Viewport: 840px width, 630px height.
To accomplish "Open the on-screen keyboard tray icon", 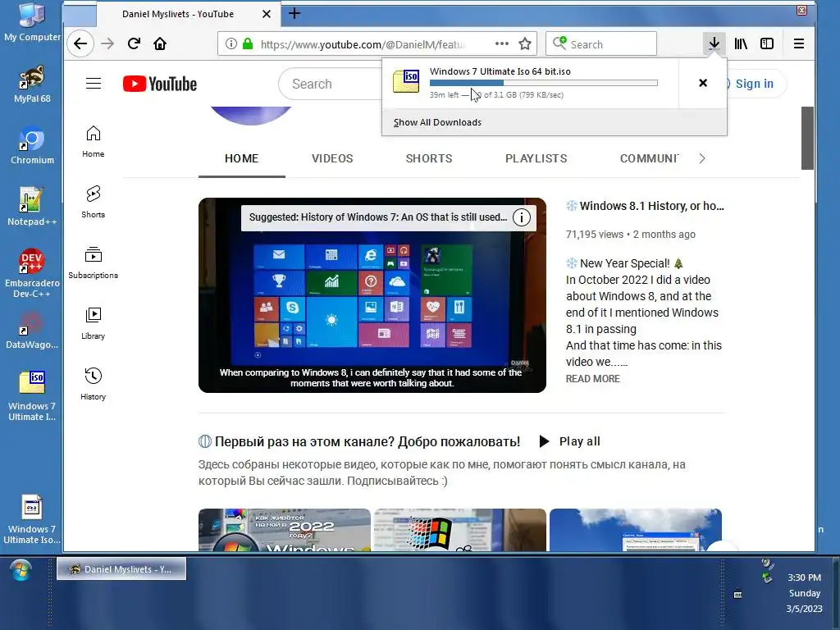I will click(737, 594).
